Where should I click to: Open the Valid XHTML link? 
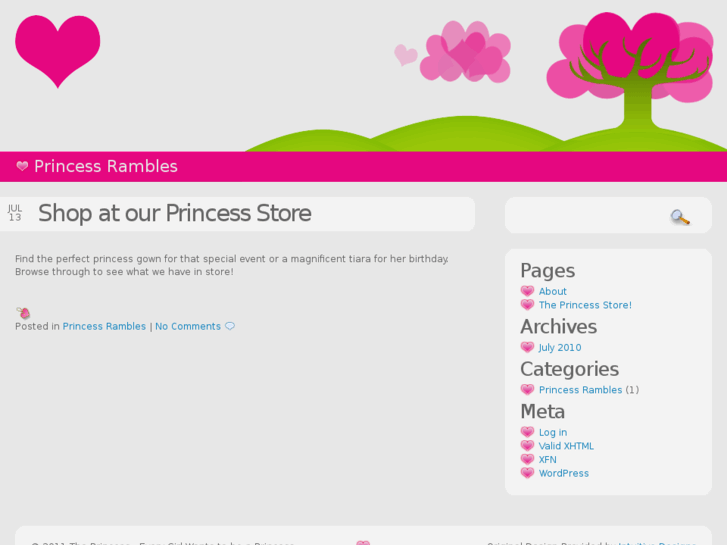point(566,446)
